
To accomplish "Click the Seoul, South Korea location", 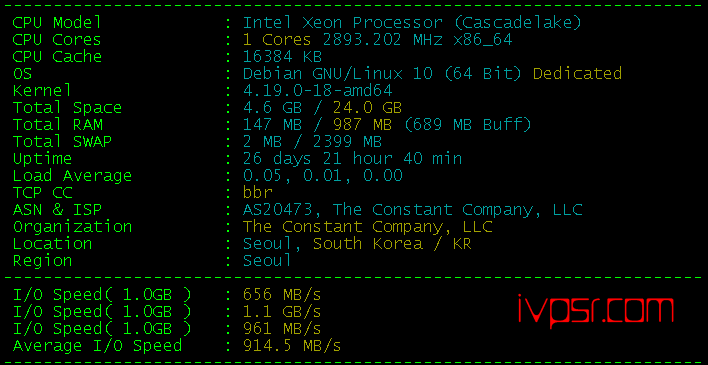I will (x=357, y=243).
